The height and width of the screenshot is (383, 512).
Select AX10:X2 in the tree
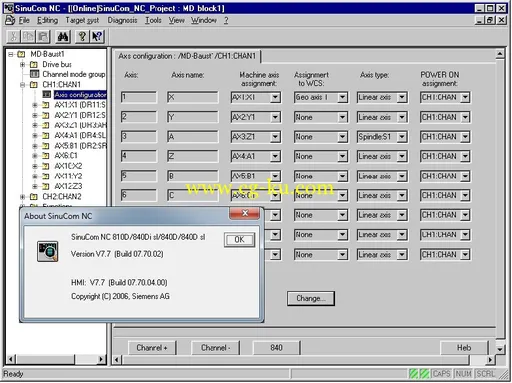click(68, 166)
